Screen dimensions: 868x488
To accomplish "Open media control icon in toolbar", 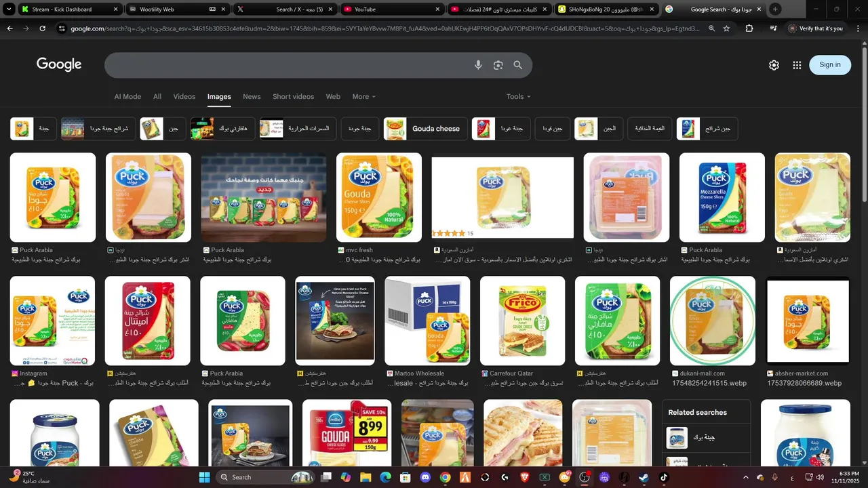I will click(773, 28).
